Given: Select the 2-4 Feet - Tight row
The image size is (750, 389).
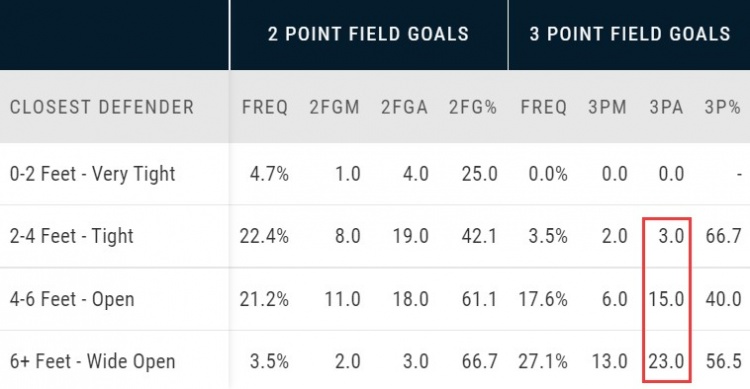Looking at the screenshot, I should pyautogui.click(x=375, y=236).
